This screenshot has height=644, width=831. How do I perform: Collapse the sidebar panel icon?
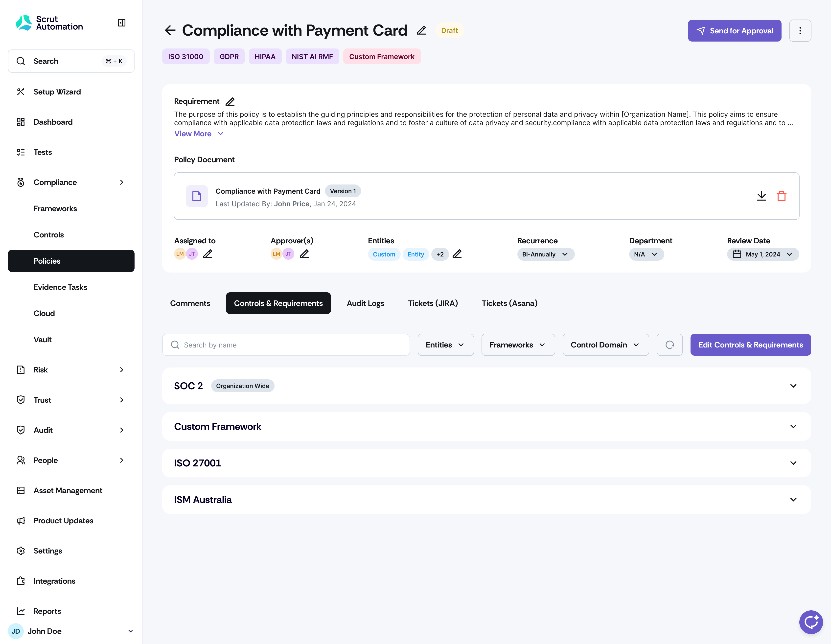(122, 23)
